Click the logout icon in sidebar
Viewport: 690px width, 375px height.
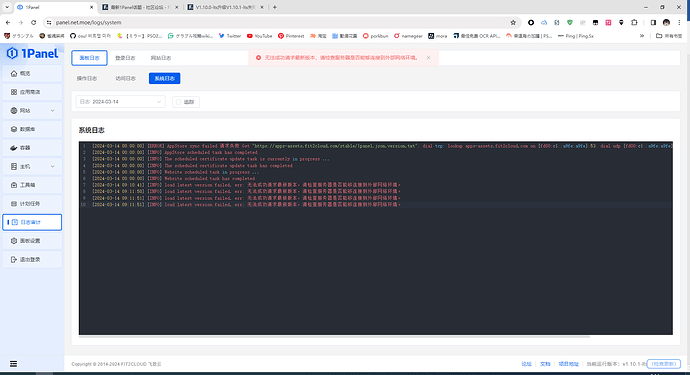tap(14, 259)
